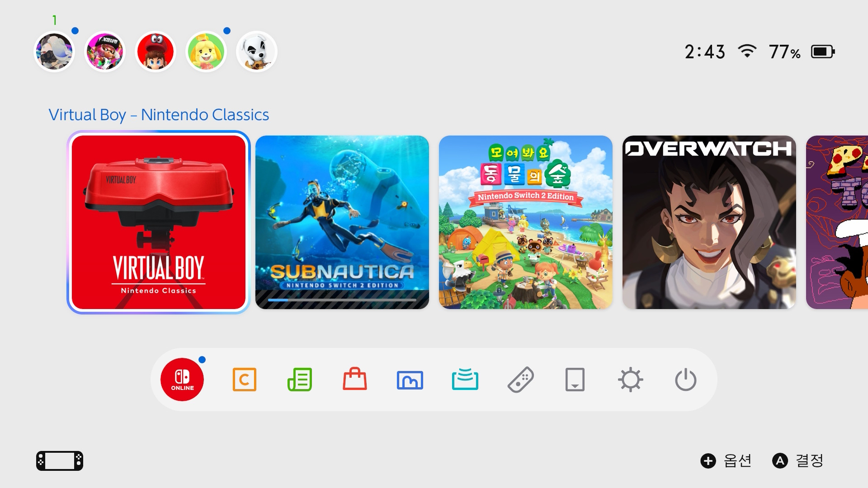Screen dimensions: 868x488
Task: Click the 옵션 options button
Action: click(x=726, y=461)
